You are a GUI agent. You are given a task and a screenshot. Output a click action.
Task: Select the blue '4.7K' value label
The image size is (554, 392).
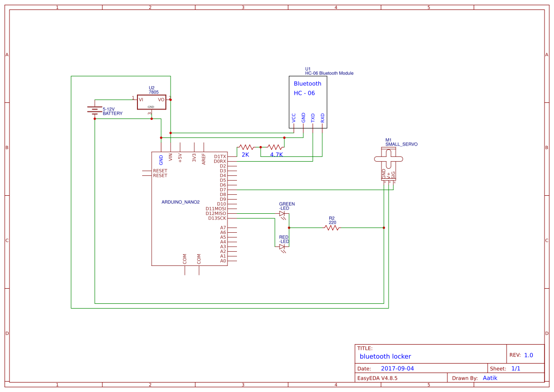[x=276, y=155]
